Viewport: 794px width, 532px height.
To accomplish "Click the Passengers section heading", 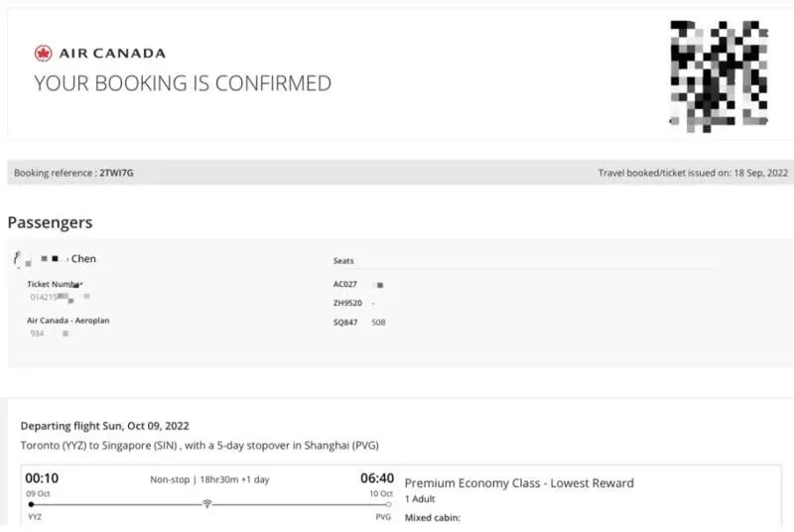I will 51,222.
